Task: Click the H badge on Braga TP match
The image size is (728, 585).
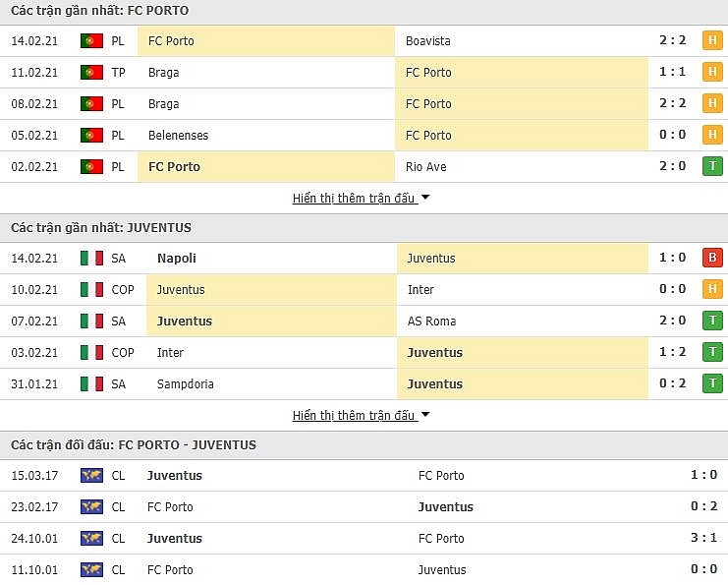Action: (x=711, y=73)
